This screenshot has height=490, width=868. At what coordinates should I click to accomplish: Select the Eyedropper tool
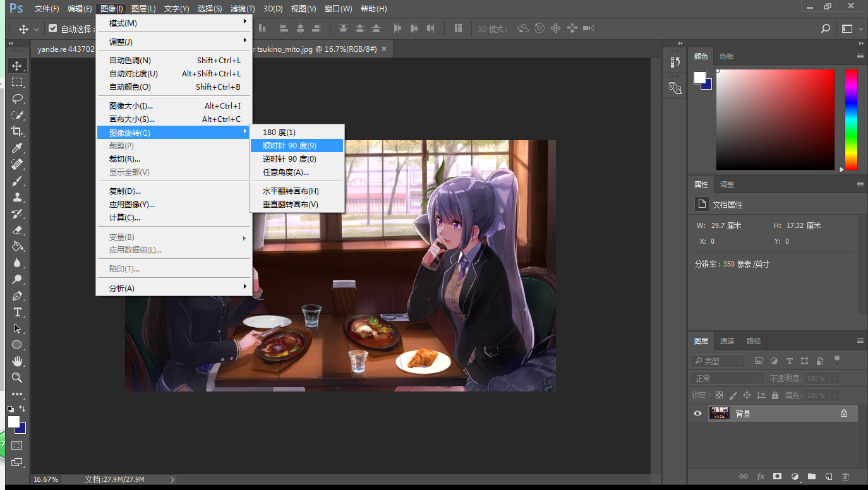click(x=17, y=148)
